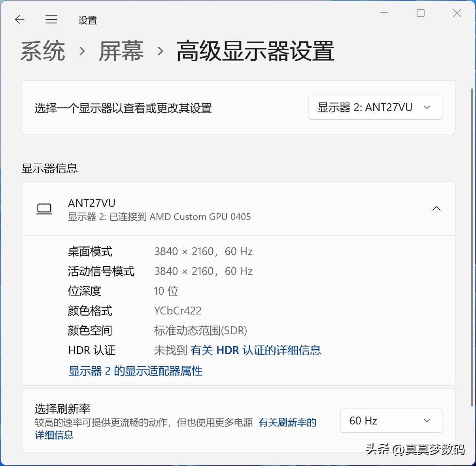Click the 设置 gear label area
Image resolution: width=476 pixels, height=466 pixels.
click(x=87, y=20)
